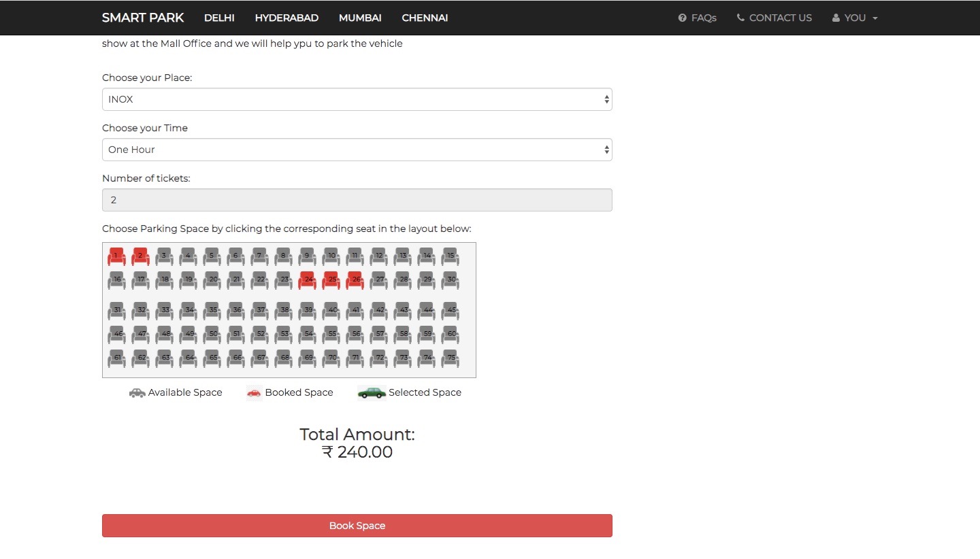980x559 pixels.
Task: Click the person icon beside YOU
Action: (836, 18)
